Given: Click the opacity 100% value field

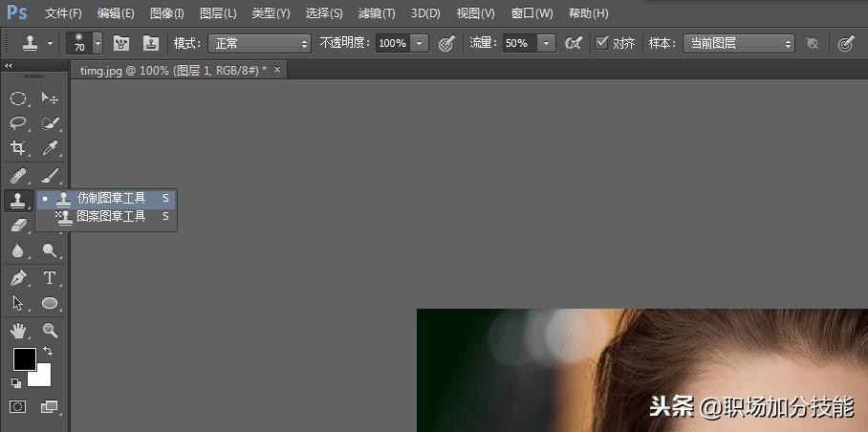Looking at the screenshot, I should click(393, 43).
